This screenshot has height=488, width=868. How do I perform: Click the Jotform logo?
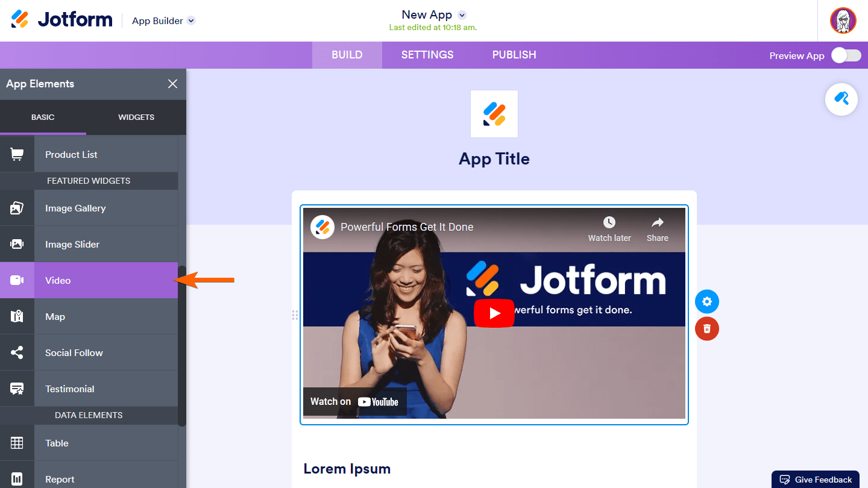[x=61, y=20]
